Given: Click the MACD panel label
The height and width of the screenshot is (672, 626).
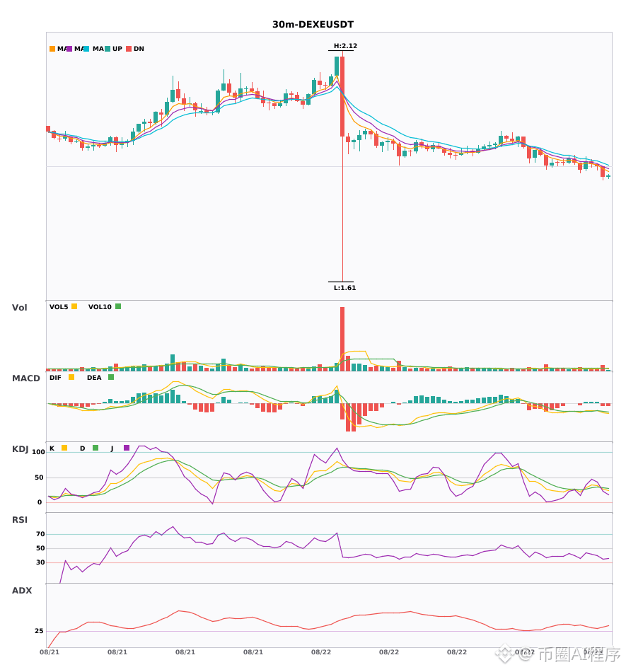Looking at the screenshot, I should [25, 378].
